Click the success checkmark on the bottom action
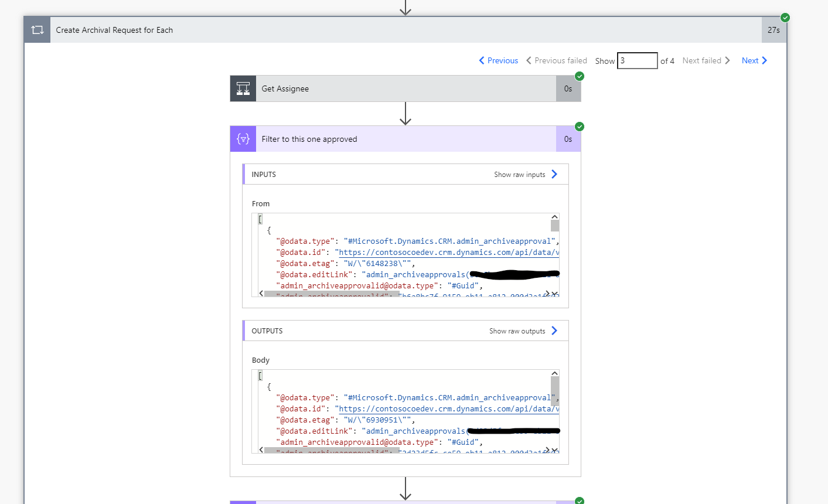 pos(579,500)
